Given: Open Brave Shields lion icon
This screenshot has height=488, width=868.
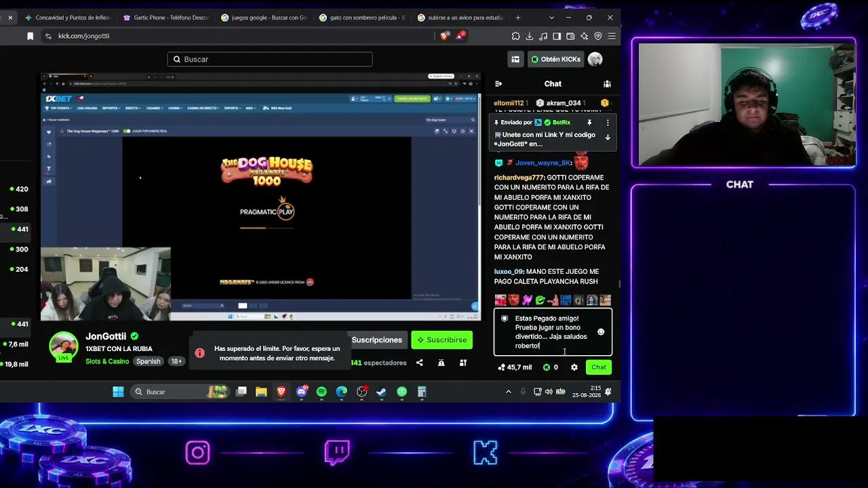Looking at the screenshot, I should pyautogui.click(x=444, y=36).
